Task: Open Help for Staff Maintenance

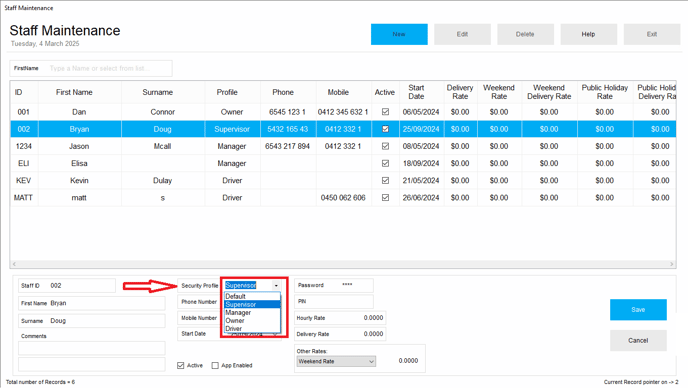Action: coord(588,34)
